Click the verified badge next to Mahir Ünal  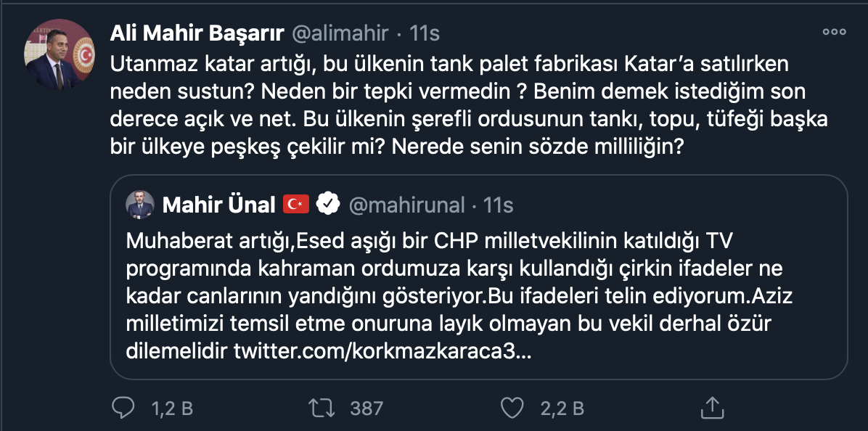pyautogui.click(x=326, y=205)
